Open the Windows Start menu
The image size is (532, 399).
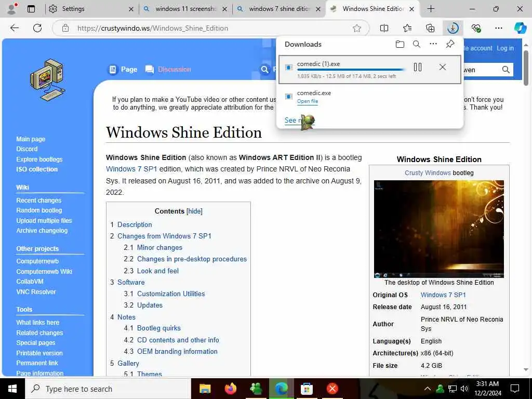click(x=12, y=389)
